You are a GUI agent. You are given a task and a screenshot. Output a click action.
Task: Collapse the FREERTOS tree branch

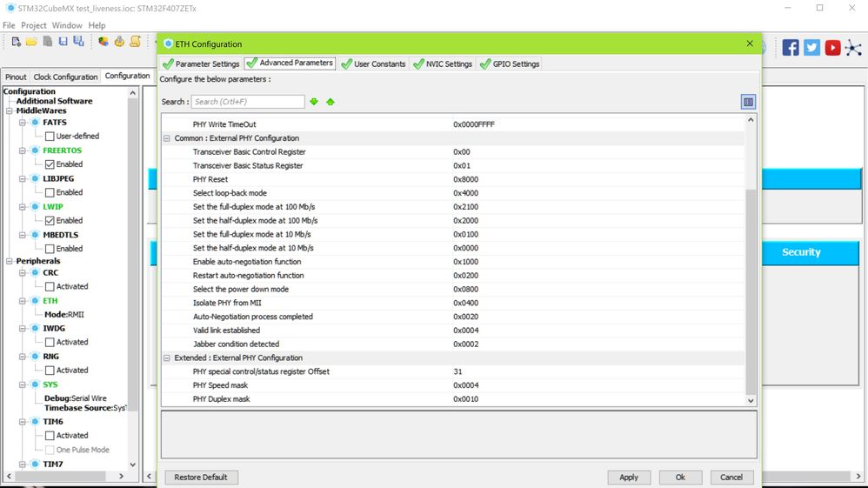22,150
